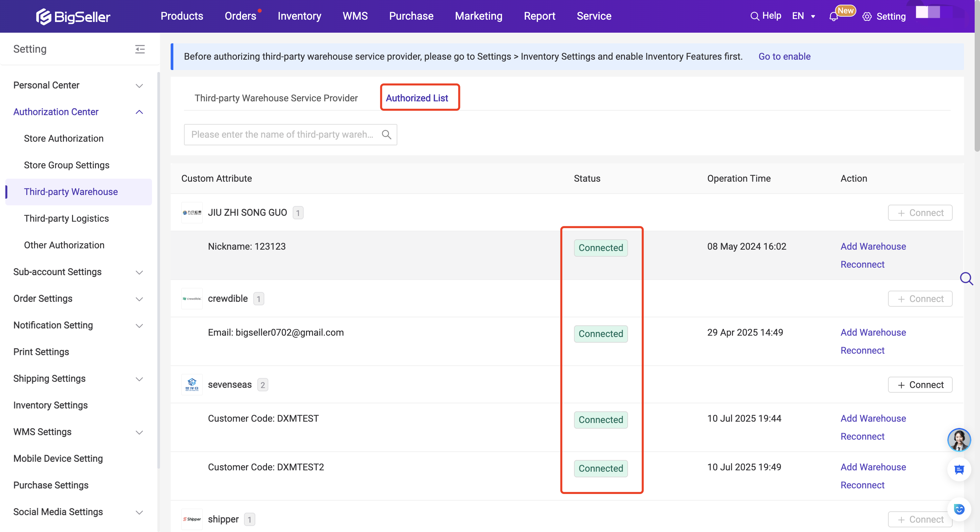Add Warehouse for Customer Code DXMTEST2
Screen dimensions: 980x532
pos(873,467)
